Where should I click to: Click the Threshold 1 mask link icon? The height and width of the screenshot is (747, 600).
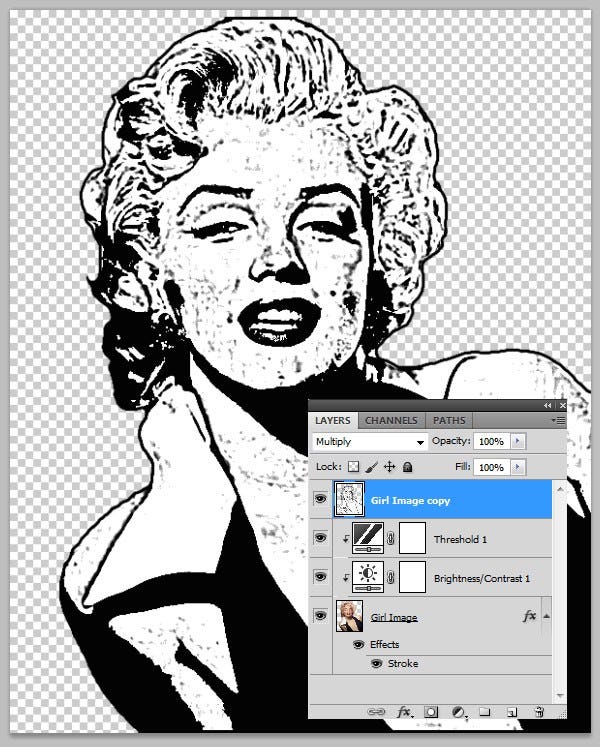point(391,539)
